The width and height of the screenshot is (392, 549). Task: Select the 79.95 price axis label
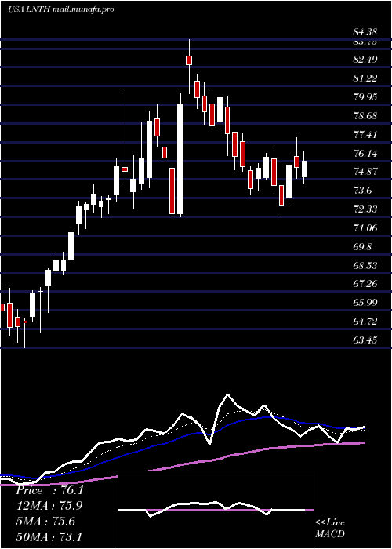[365, 97]
